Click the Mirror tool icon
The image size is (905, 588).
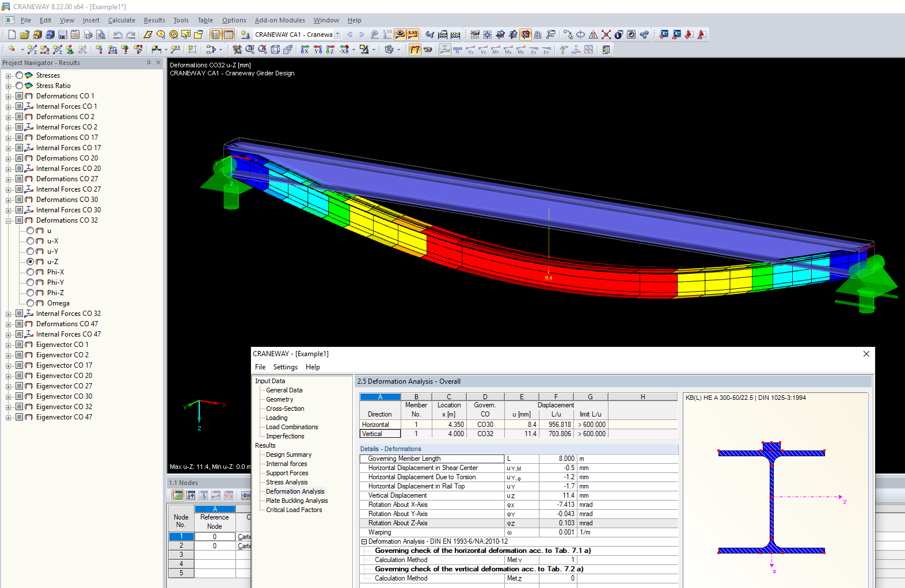coord(594,35)
